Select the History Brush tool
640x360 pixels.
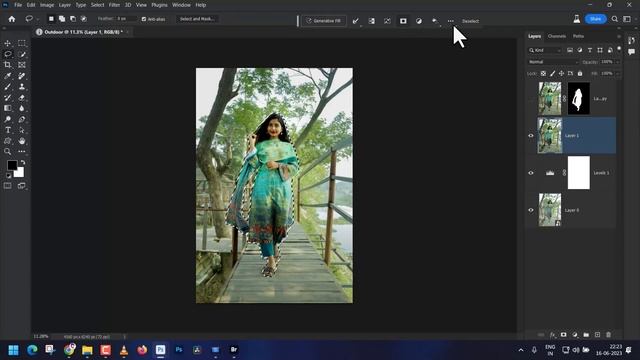coord(7,98)
